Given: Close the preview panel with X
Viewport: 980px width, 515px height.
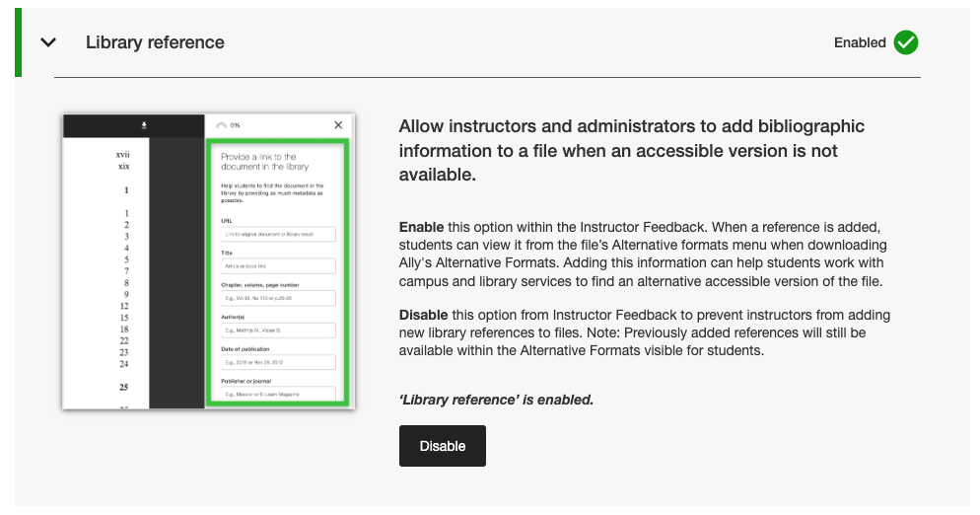Looking at the screenshot, I should coord(339,125).
